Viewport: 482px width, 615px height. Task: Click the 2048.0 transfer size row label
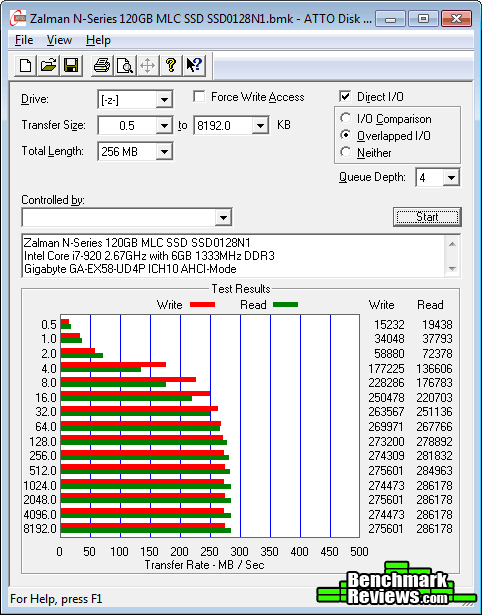[x=40, y=499]
